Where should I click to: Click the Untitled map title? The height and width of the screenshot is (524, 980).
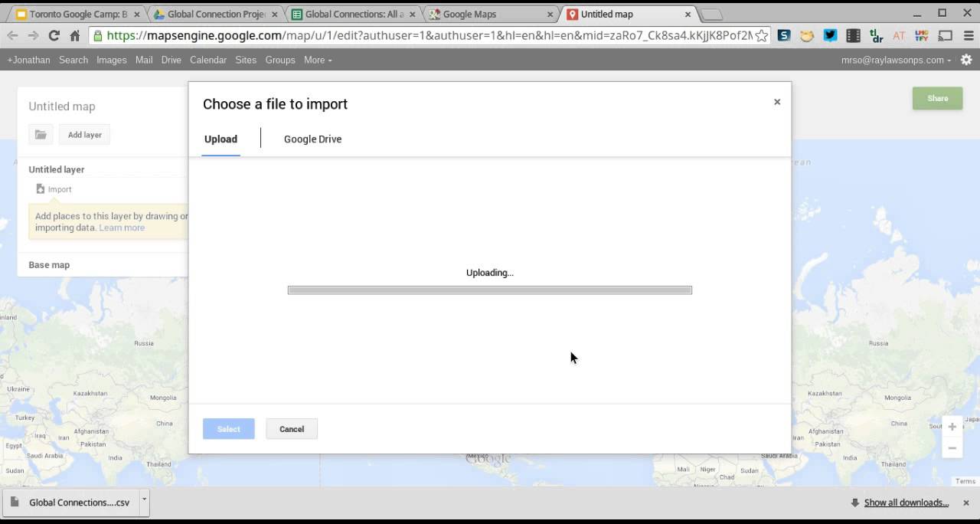(x=62, y=106)
